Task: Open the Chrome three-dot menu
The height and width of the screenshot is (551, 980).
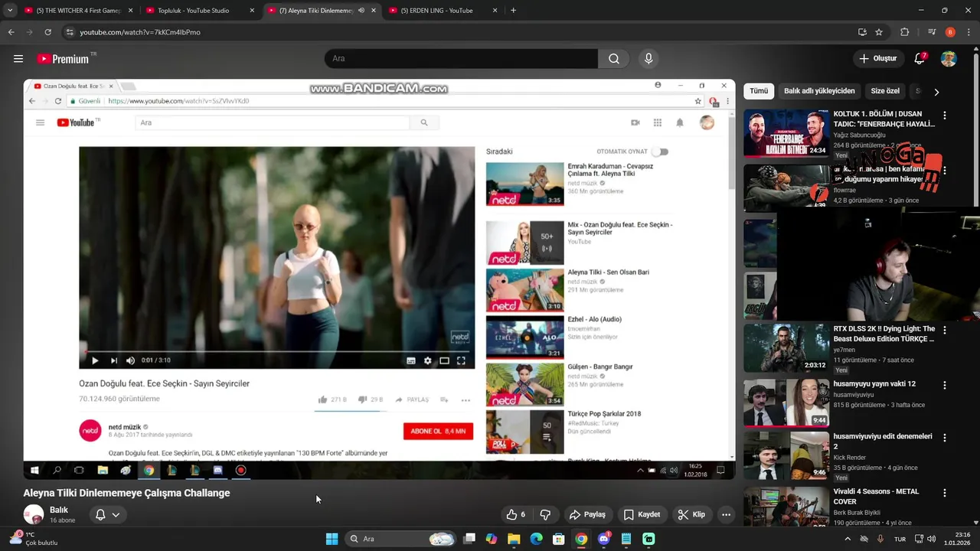Action: pyautogui.click(x=969, y=32)
